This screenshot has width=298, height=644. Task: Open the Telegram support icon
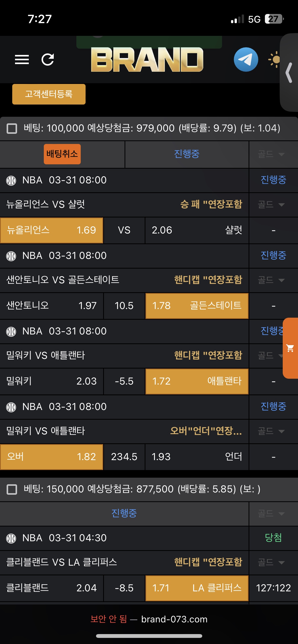[x=246, y=60]
